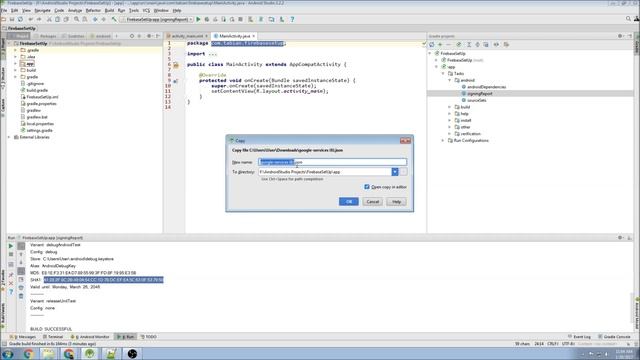
Task: Click the Redo arrow in the toolbar
Action: coord(39,19)
